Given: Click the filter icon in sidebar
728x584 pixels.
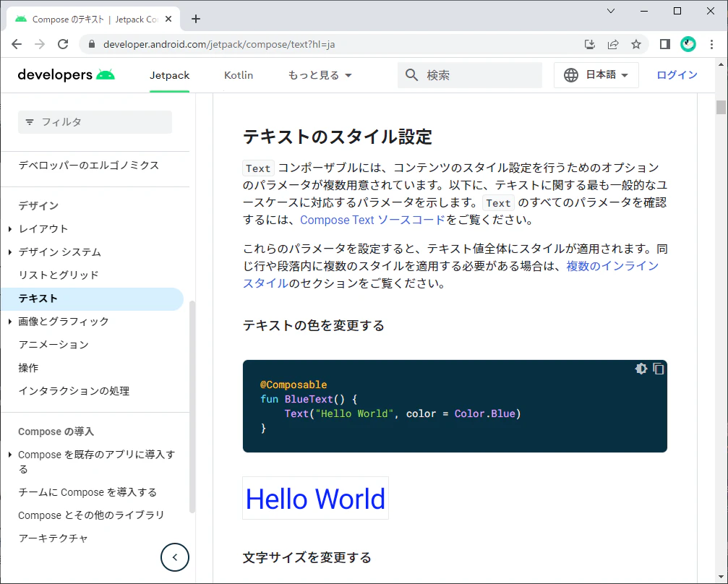Looking at the screenshot, I should [x=29, y=122].
